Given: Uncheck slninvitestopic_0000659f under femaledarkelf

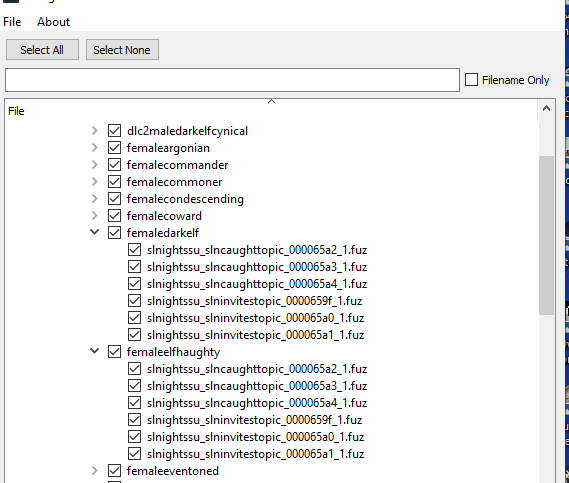Looking at the screenshot, I should (x=134, y=301).
